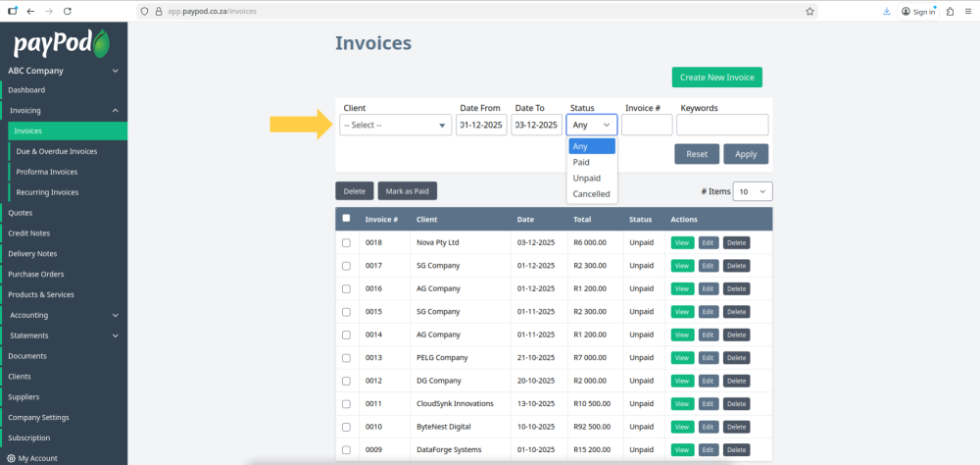Viewport: 980px width, 465px height.
Task: Tick the checkbox for invoice 0011
Action: click(x=346, y=403)
